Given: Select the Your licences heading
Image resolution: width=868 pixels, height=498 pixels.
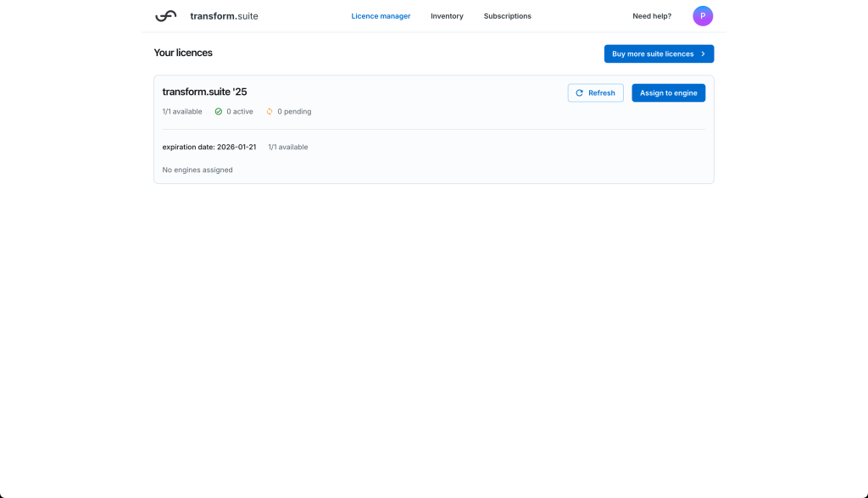Looking at the screenshot, I should 183,53.
